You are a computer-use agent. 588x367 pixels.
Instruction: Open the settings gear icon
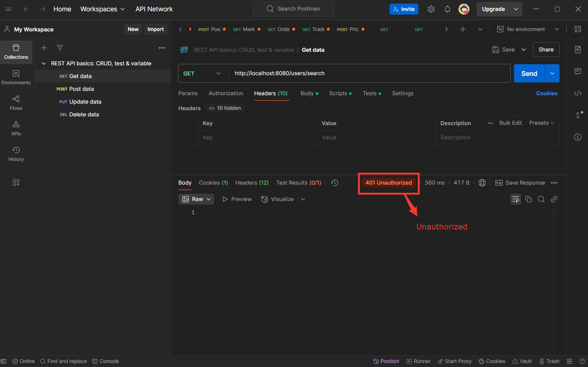(x=431, y=9)
